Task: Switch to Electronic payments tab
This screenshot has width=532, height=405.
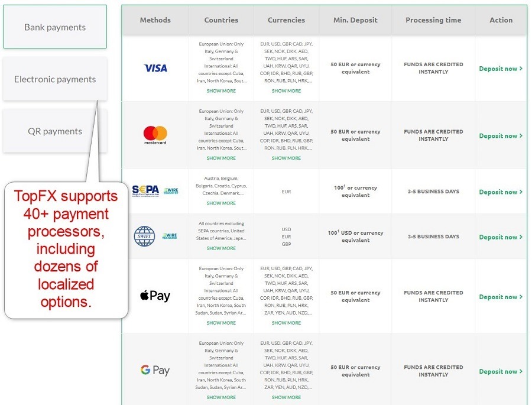Action: [55, 79]
